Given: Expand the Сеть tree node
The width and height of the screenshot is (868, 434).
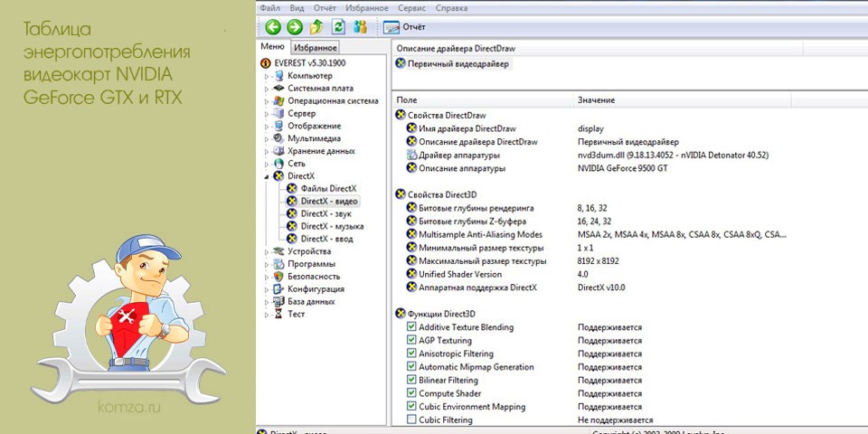Looking at the screenshot, I should [x=266, y=164].
